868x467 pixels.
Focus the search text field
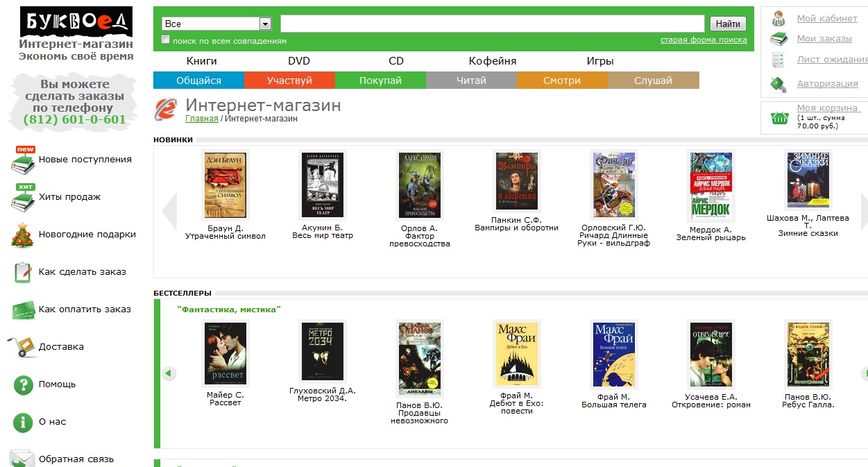click(x=493, y=24)
